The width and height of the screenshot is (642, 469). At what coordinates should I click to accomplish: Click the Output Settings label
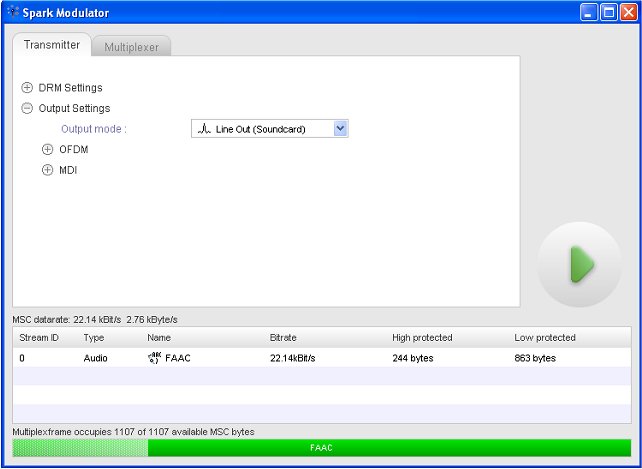(x=74, y=108)
